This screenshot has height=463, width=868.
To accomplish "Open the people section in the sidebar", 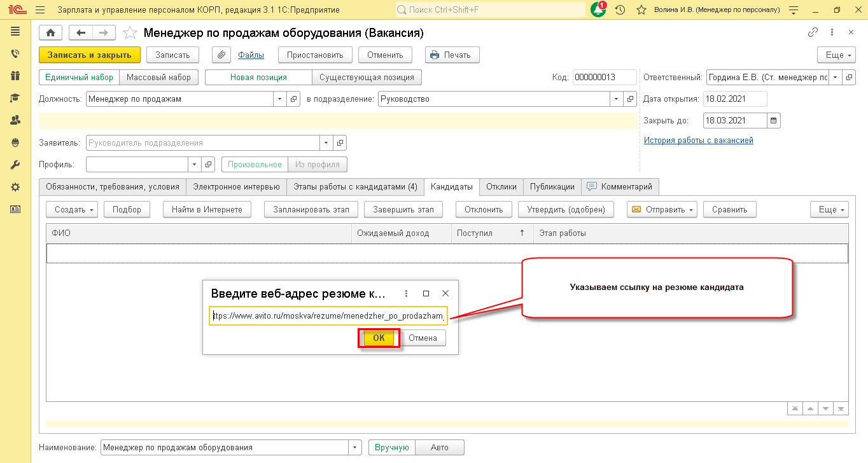I will [x=15, y=120].
